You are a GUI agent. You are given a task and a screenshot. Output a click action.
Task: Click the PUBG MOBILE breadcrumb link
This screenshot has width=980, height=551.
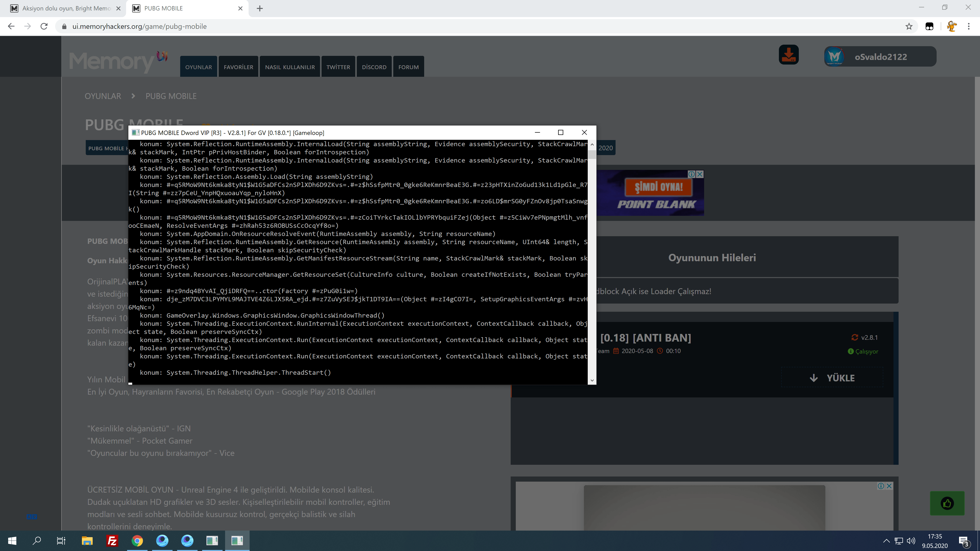click(x=171, y=96)
